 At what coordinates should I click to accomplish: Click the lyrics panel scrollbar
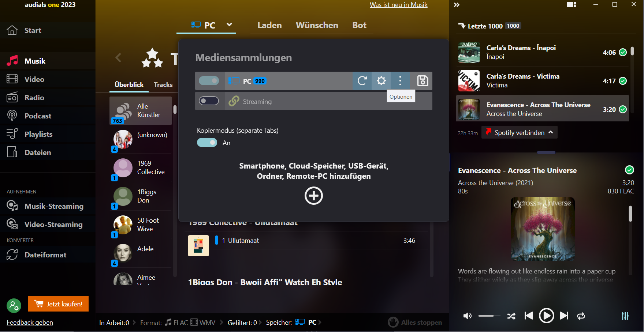(x=630, y=214)
